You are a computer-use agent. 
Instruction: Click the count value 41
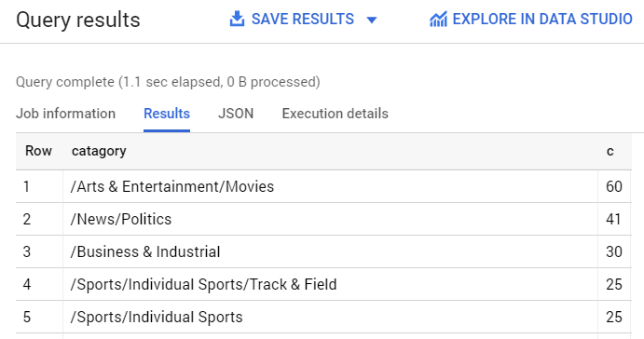point(613,219)
